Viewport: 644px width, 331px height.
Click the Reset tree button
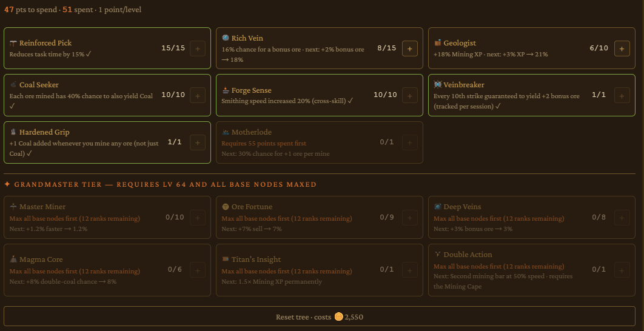click(x=320, y=316)
